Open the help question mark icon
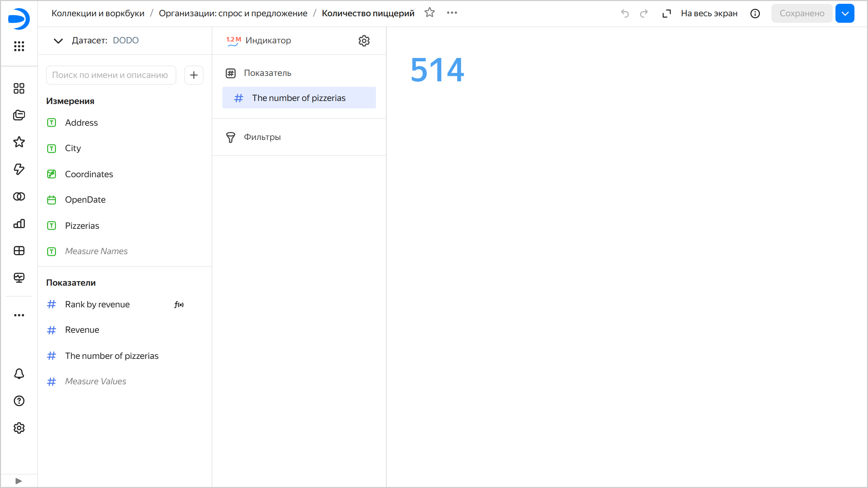Viewport: 868px width, 488px height. click(x=19, y=401)
